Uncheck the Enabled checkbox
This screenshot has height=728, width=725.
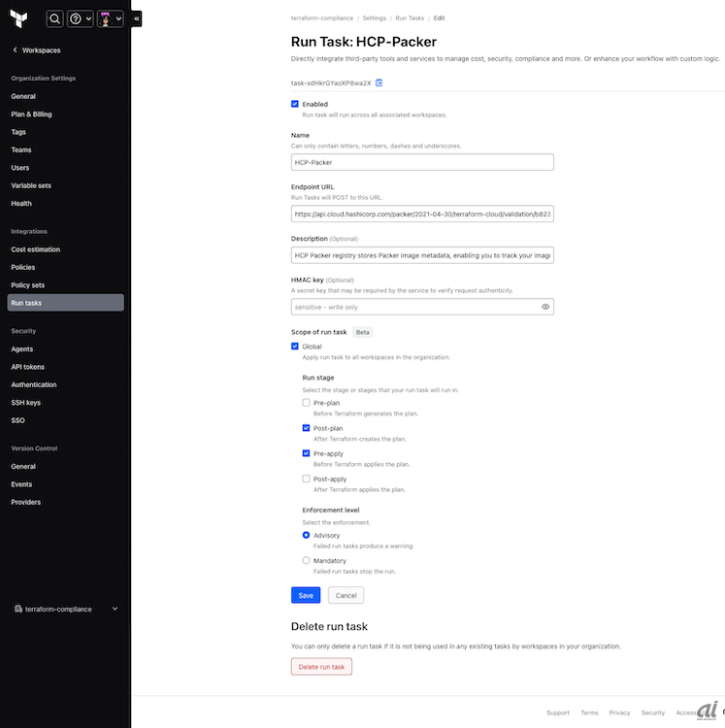(x=295, y=104)
